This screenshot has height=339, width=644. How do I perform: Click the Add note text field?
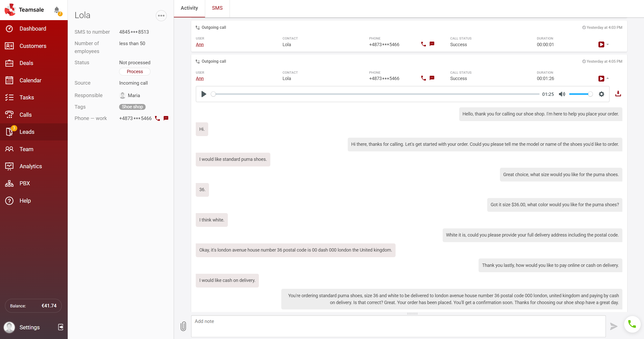click(398, 326)
